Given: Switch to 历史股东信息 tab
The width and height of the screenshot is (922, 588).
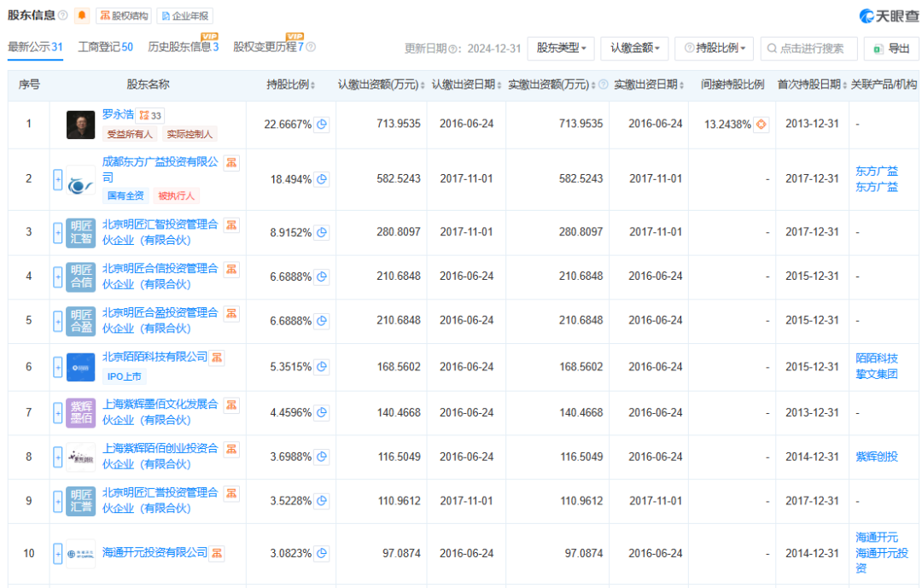Looking at the screenshot, I should pos(183,47).
